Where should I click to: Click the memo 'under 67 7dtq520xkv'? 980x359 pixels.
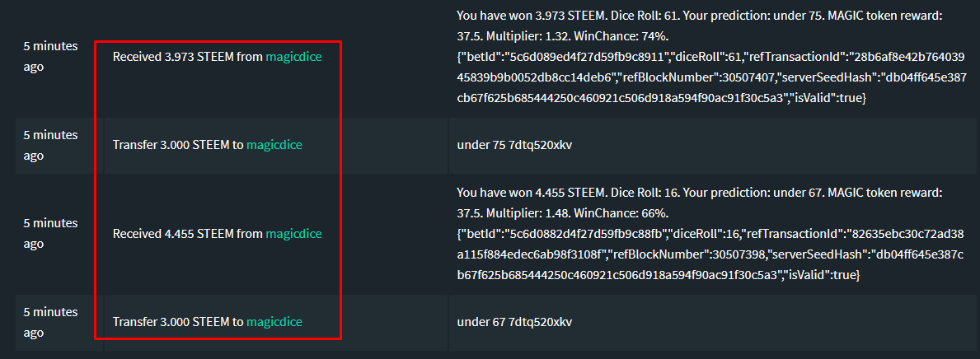(514, 322)
